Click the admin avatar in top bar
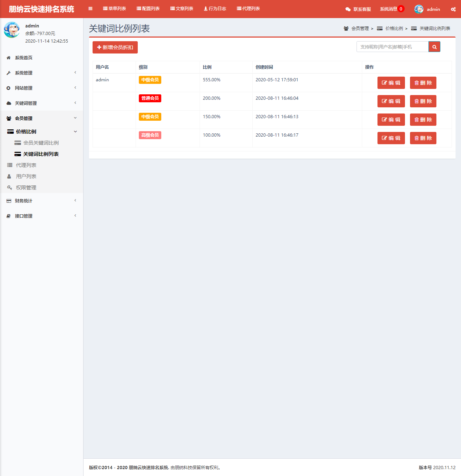The image size is (461, 476). coord(419,9)
